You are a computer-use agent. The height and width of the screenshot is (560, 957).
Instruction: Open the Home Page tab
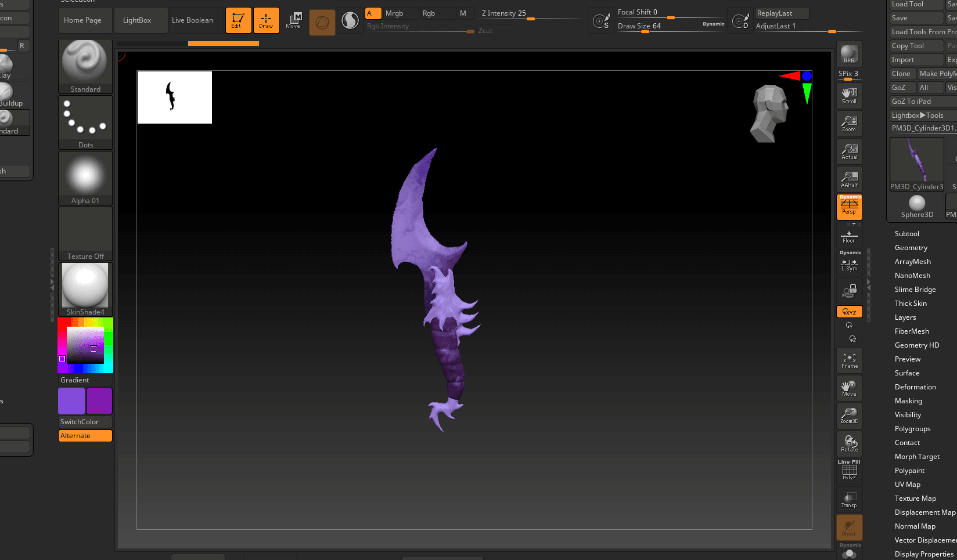pyautogui.click(x=85, y=20)
